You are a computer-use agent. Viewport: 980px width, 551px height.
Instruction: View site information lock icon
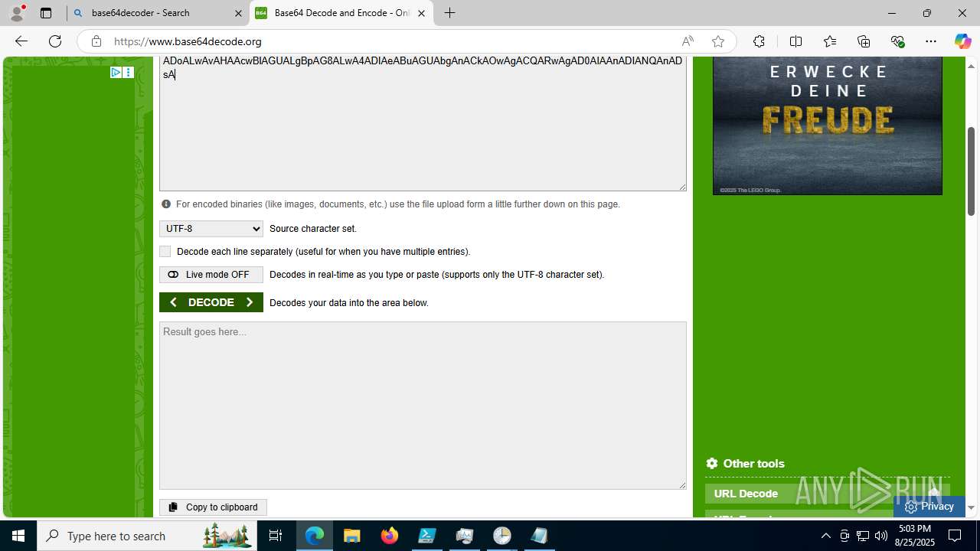[96, 41]
